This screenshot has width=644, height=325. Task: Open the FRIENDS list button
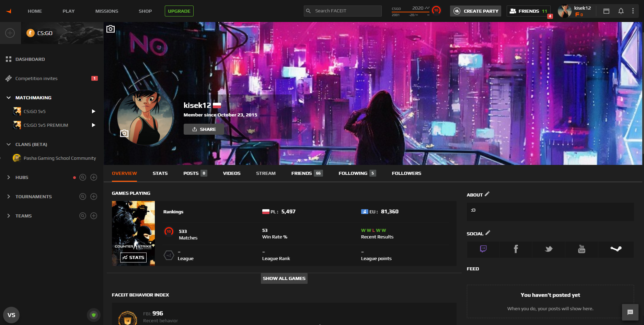[x=529, y=11]
